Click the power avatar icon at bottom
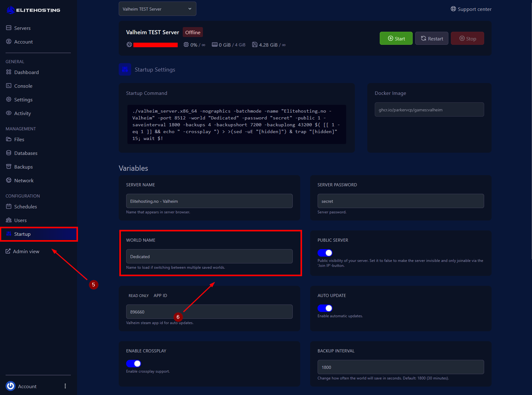The height and width of the screenshot is (395, 532). (11, 386)
